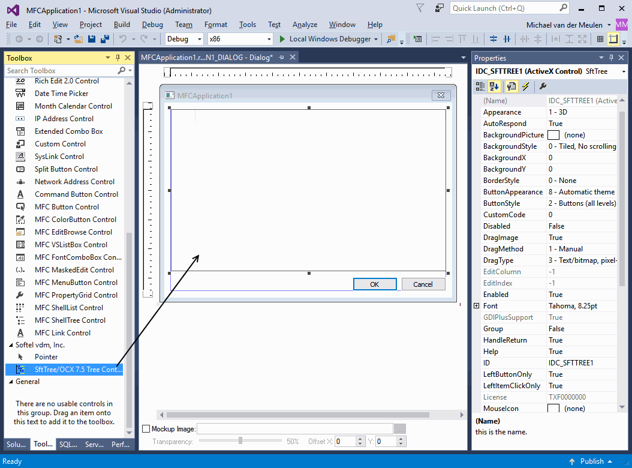Toggle auto-hide pin on Properties panel

point(611,58)
